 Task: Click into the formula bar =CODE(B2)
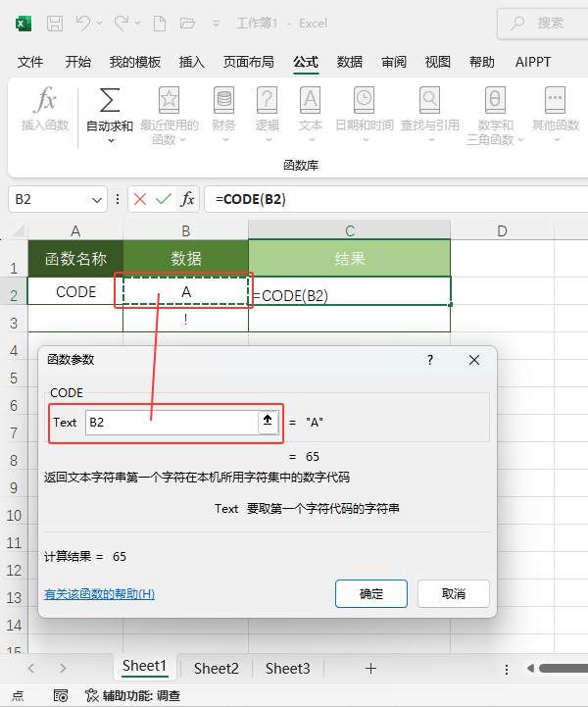click(x=397, y=199)
